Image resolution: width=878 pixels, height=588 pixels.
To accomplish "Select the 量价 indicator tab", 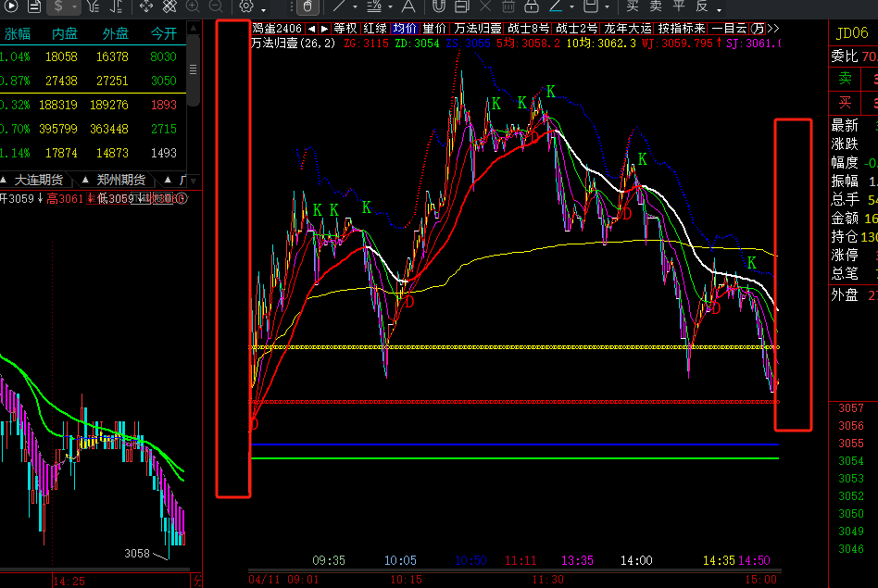I will (434, 29).
